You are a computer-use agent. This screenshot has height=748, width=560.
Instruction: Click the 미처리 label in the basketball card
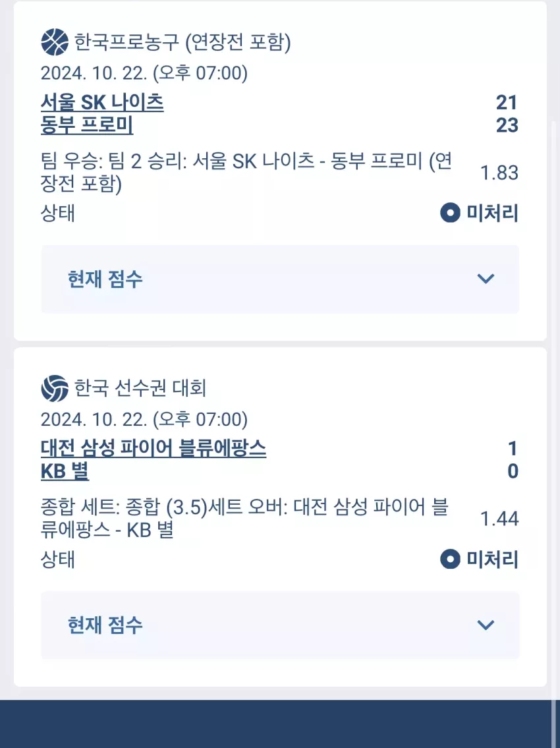point(492,213)
